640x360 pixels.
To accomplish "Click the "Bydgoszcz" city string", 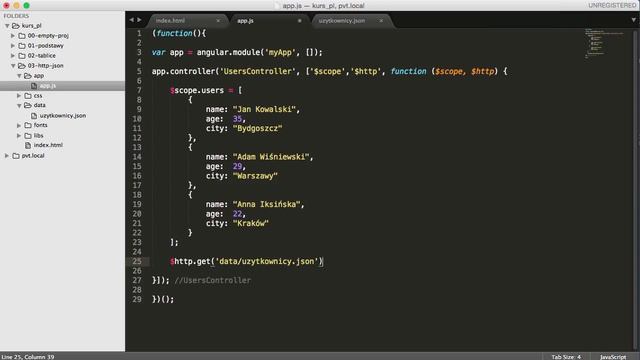I will tap(257, 128).
